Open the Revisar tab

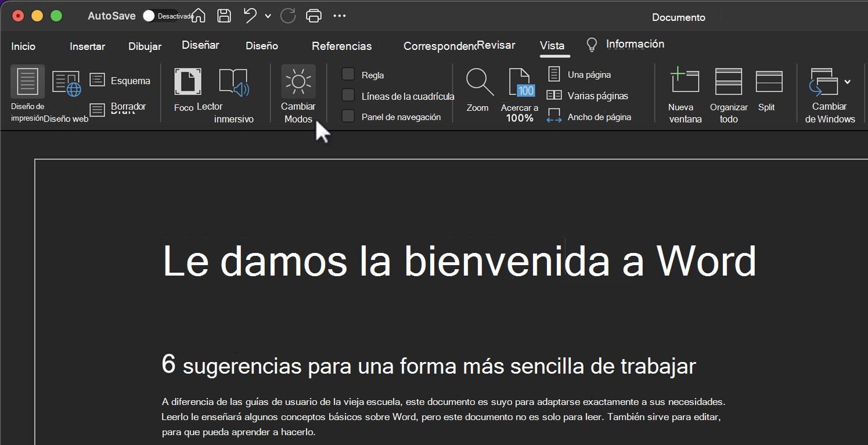click(496, 45)
